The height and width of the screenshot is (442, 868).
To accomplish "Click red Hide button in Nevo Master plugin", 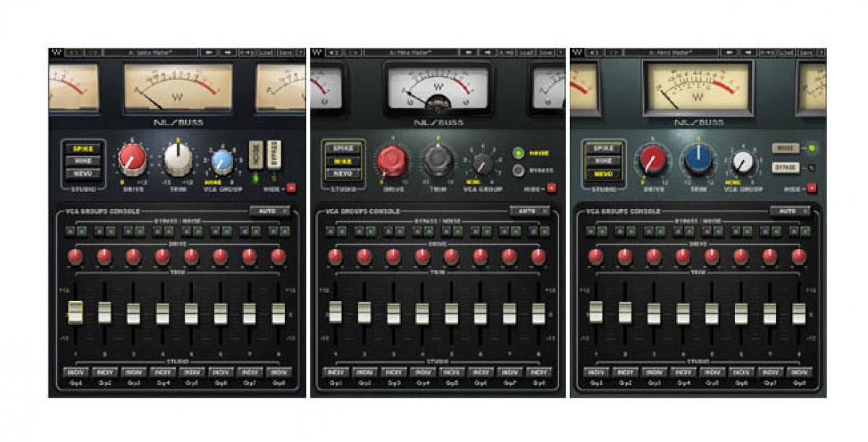I will click(x=812, y=188).
